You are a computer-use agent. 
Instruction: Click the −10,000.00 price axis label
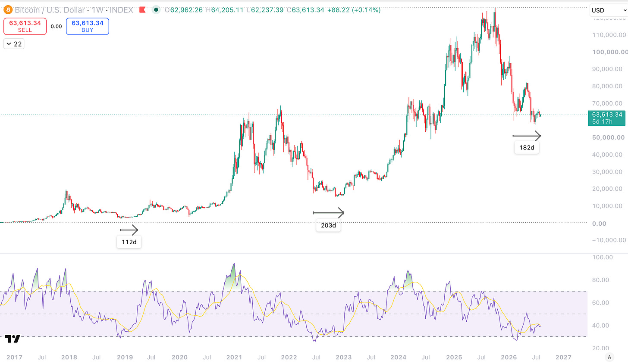(x=609, y=240)
